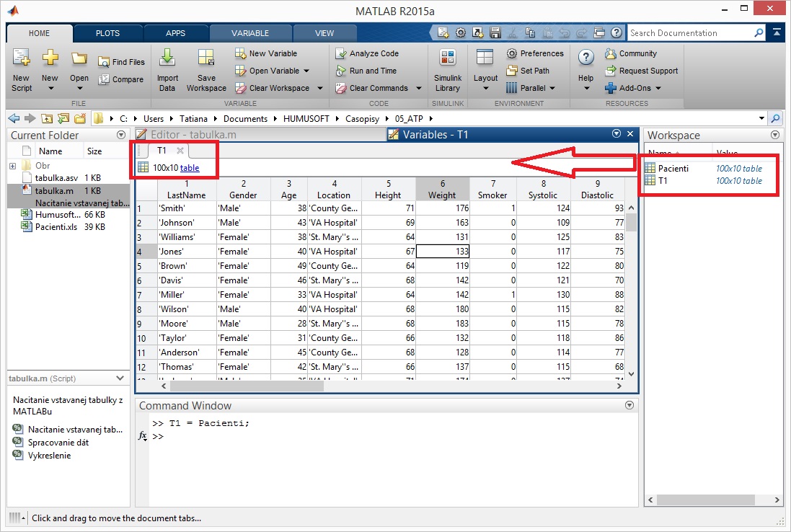Click the Back arrow in folder toolbar

(x=14, y=118)
